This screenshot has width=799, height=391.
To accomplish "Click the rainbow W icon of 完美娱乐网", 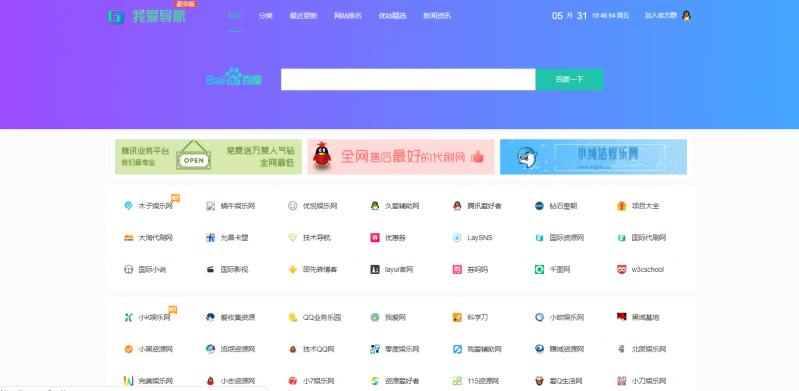I will tap(128, 381).
